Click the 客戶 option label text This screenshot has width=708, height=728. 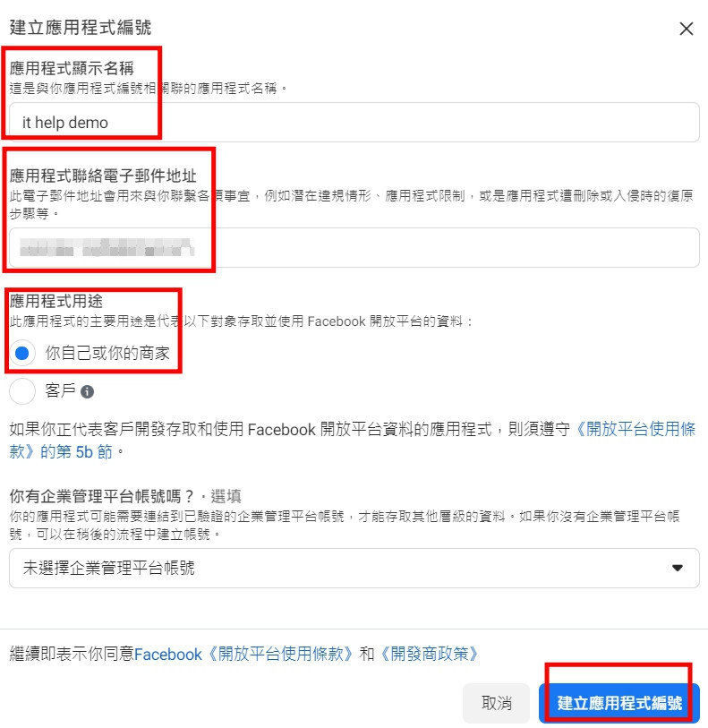point(60,390)
